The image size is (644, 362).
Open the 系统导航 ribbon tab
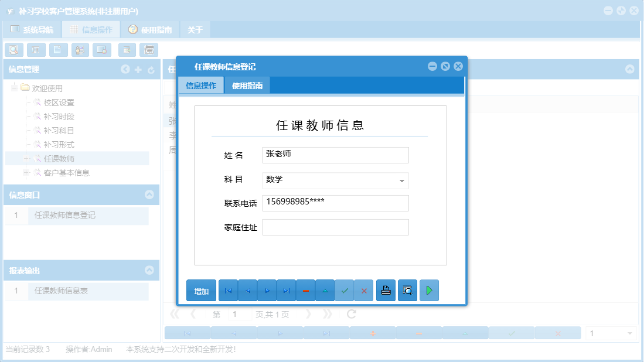(33, 28)
